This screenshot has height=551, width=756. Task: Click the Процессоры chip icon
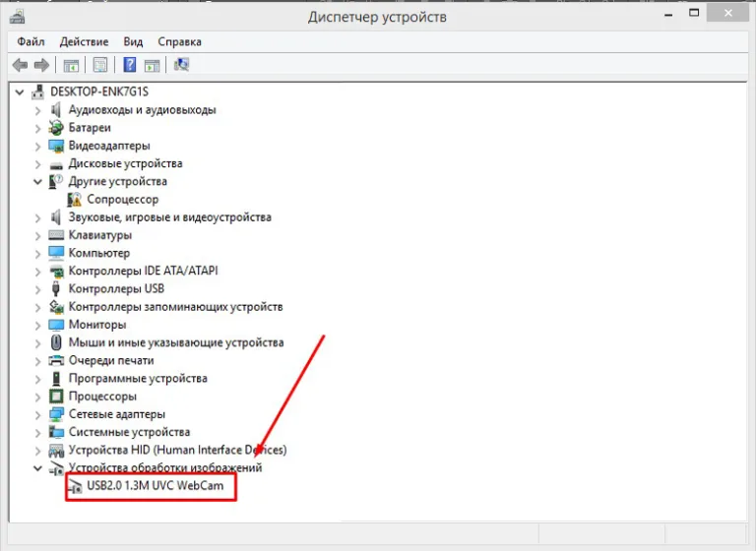pos(56,397)
